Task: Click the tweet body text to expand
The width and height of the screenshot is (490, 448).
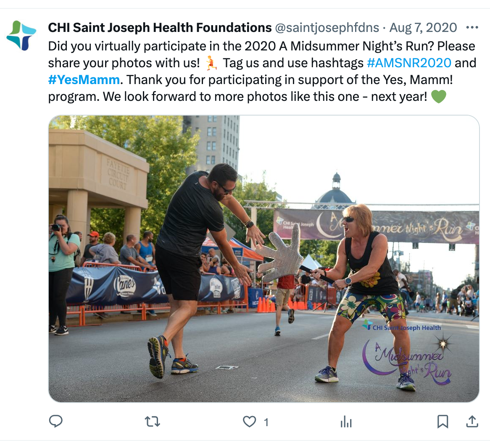Action: [x=262, y=71]
